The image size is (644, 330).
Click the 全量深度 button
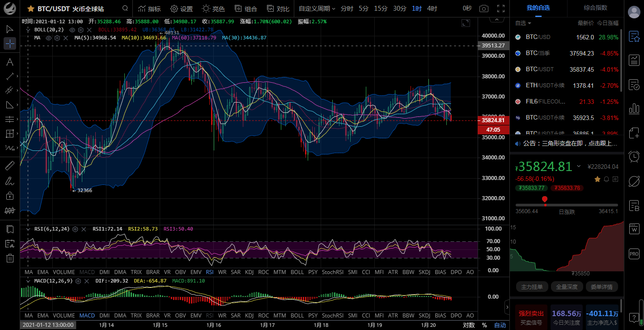click(x=567, y=287)
